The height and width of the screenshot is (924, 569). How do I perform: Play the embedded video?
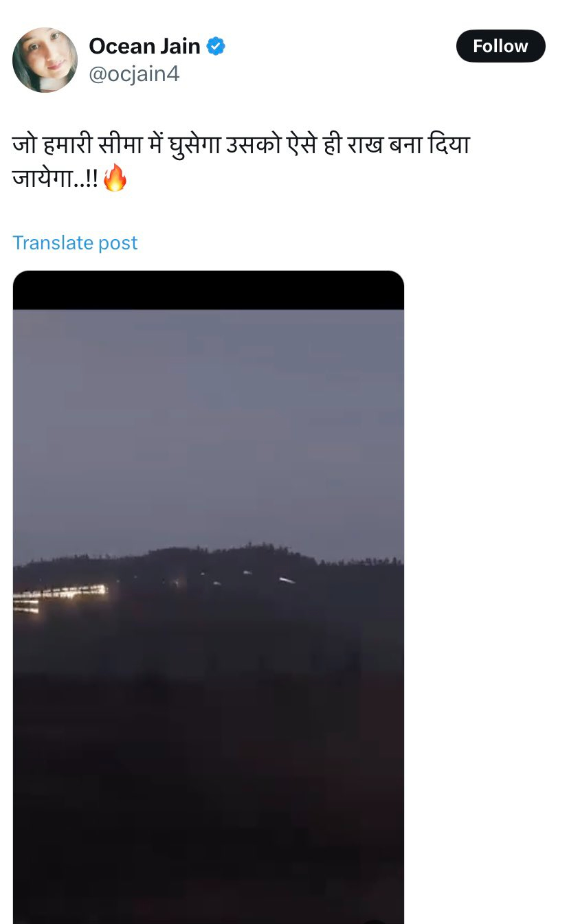208,598
